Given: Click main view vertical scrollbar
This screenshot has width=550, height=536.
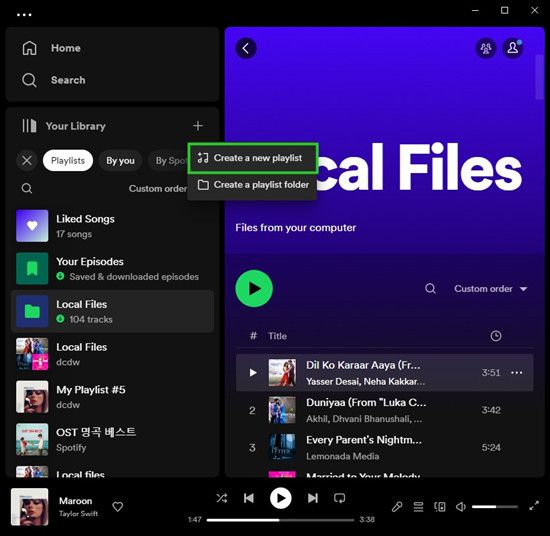Looking at the screenshot, I should coord(540,77).
